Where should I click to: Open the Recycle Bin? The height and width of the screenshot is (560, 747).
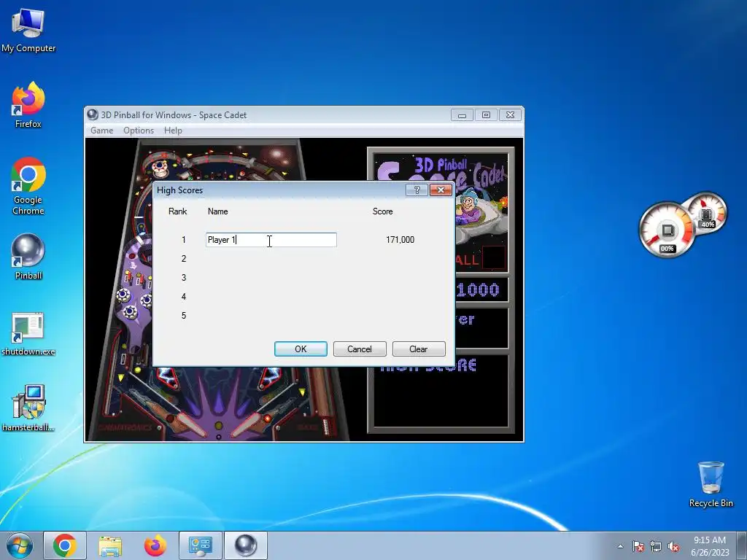(711, 484)
